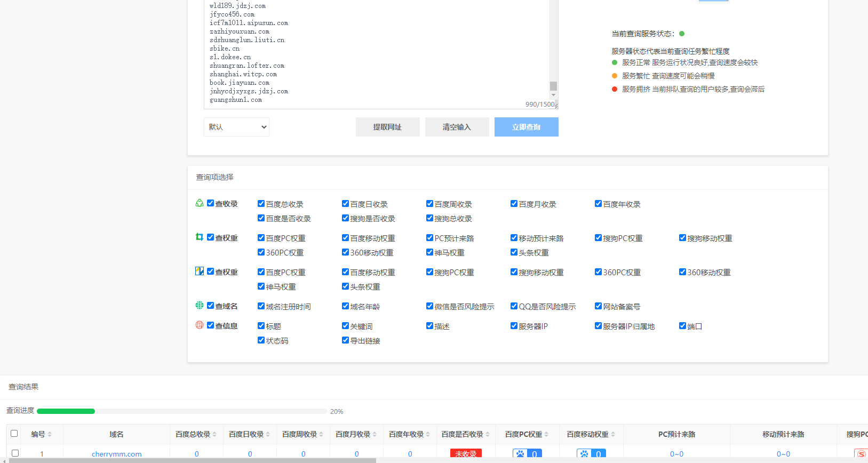Toggle 头条权重 checkbox next to second 神马权重
Viewport: 868px width, 463px height.
(x=346, y=286)
